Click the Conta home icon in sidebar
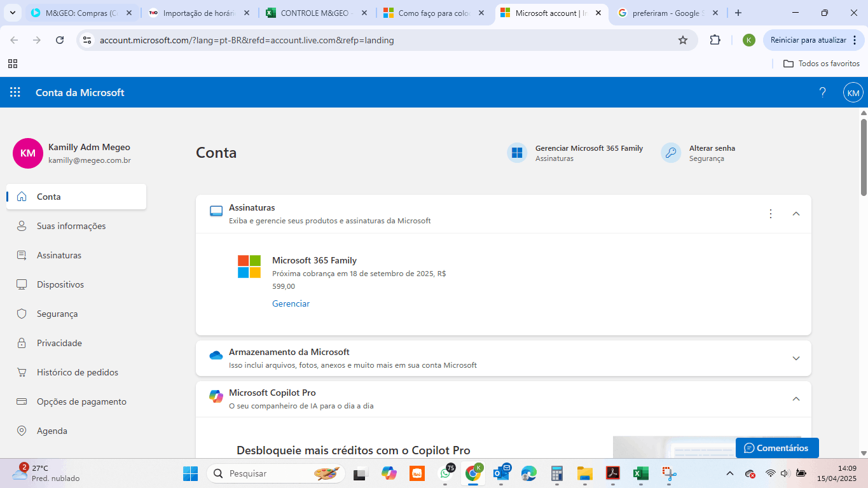868x488 pixels. point(22,197)
